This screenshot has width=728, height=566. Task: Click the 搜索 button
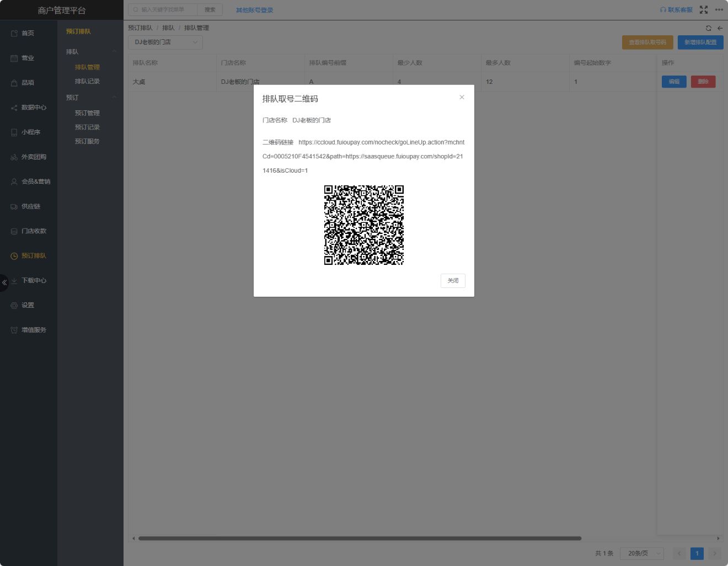(210, 10)
